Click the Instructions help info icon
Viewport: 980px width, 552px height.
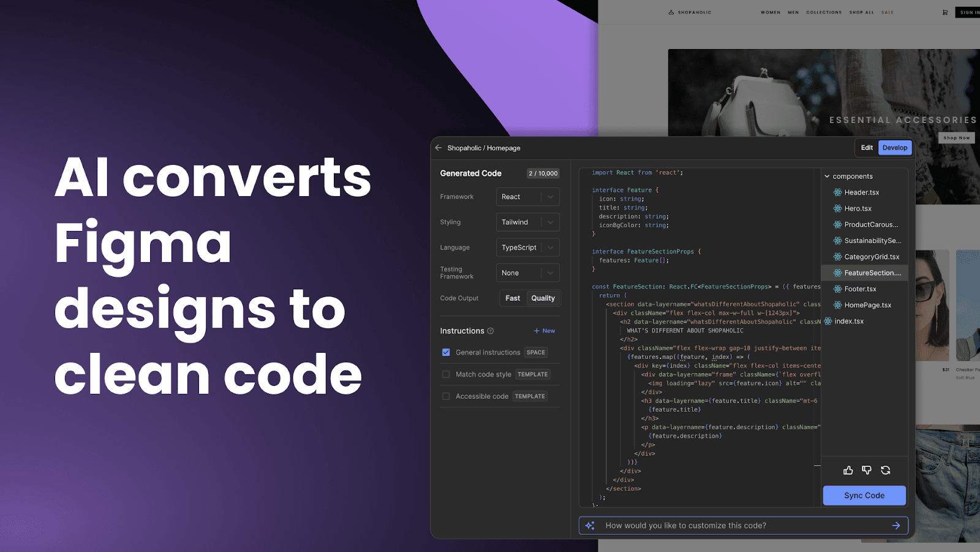click(x=491, y=331)
